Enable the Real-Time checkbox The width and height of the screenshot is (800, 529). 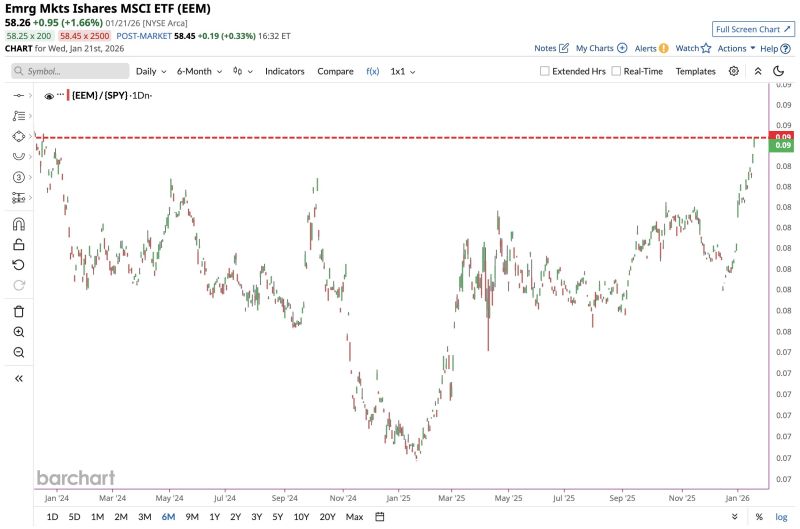click(x=616, y=71)
